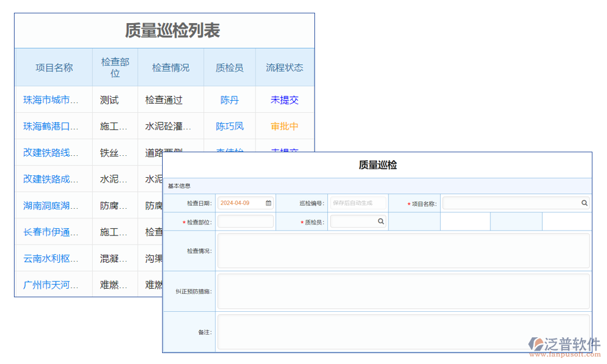Click the 纠正预防措施 text area
Screen dimensions: 607x364
point(404,290)
